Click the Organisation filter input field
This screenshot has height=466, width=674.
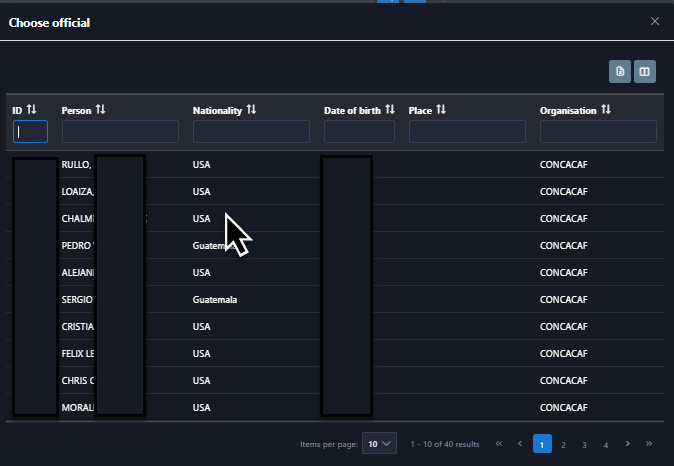point(598,132)
